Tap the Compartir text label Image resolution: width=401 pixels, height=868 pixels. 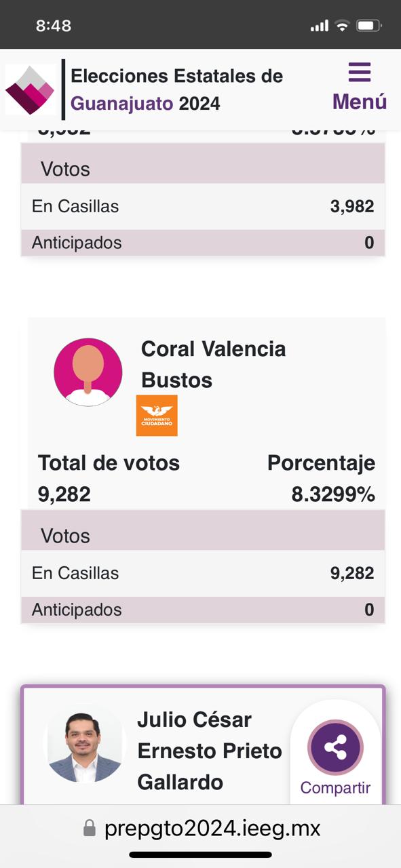click(x=336, y=788)
